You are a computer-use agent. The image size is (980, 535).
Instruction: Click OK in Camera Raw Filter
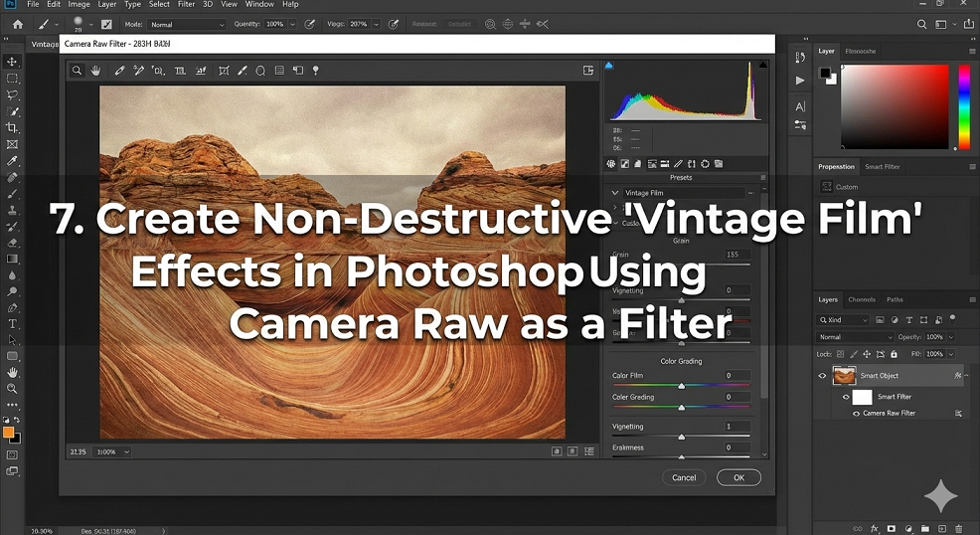point(738,477)
